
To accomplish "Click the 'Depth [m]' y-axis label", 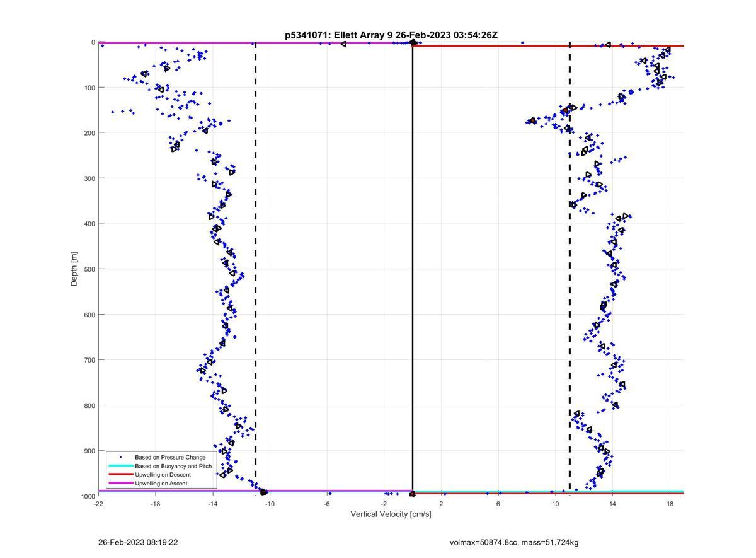I will 74,269.
